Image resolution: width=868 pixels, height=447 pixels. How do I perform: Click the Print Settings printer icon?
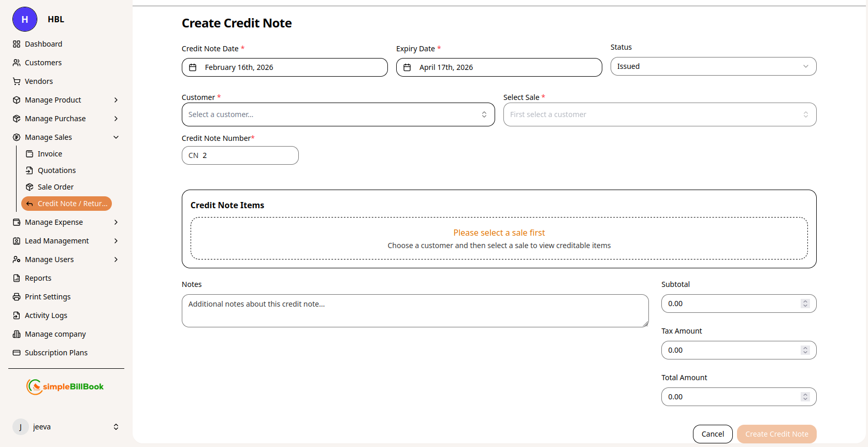pyautogui.click(x=17, y=297)
